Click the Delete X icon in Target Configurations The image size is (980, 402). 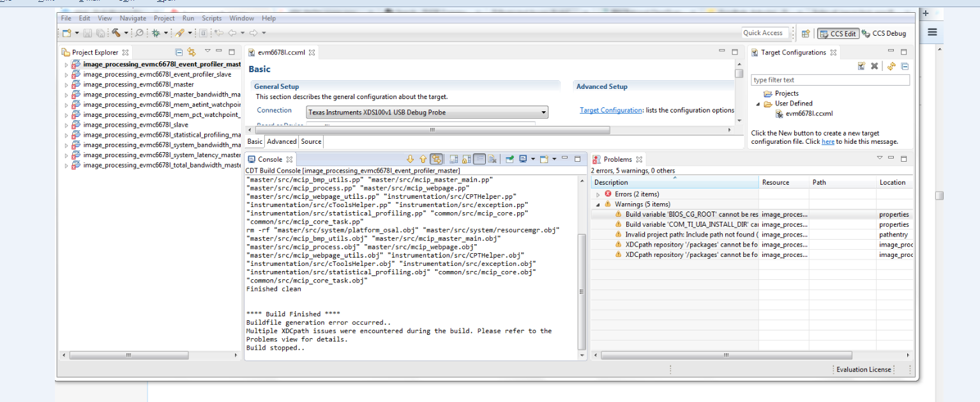(x=874, y=66)
